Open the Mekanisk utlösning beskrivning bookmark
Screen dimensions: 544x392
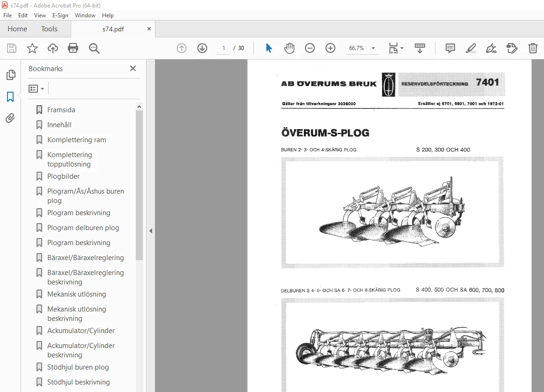(x=77, y=314)
